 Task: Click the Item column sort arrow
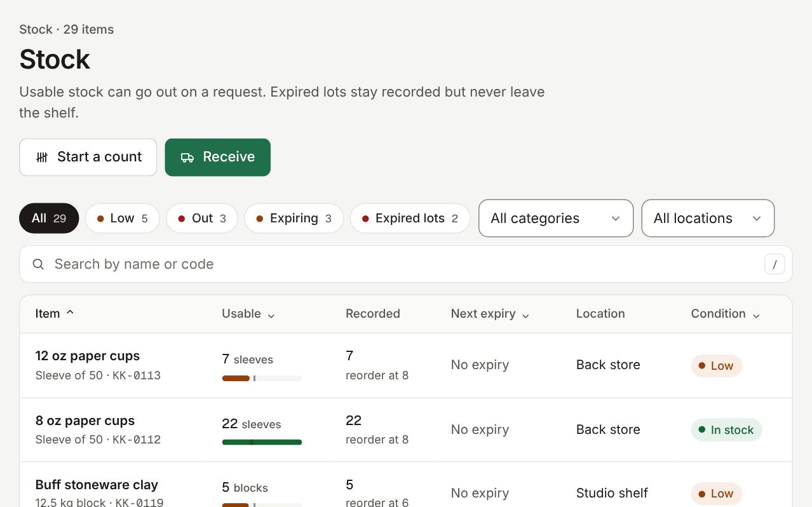tap(70, 313)
